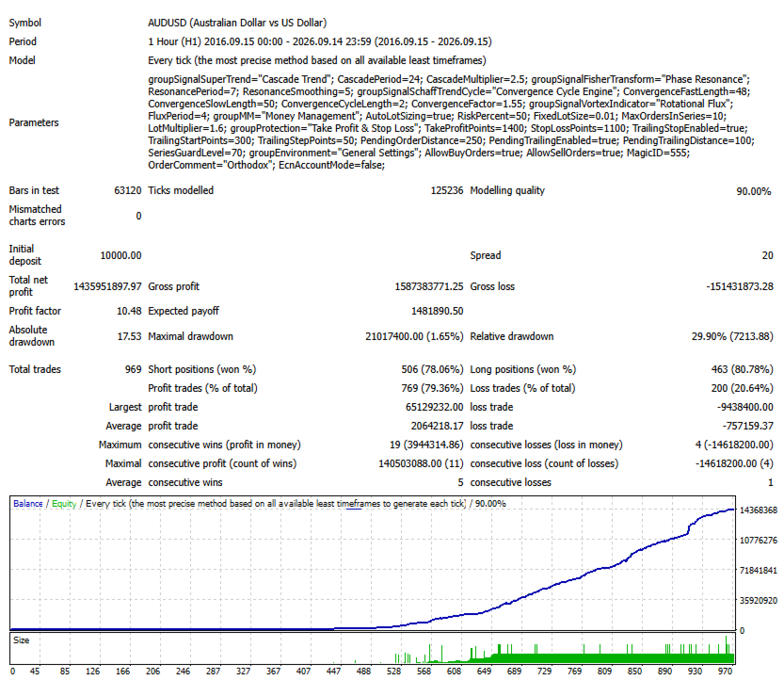Screen dimensions: 784x680
Task: Click the Equity legend label in chart
Action: pos(64,504)
